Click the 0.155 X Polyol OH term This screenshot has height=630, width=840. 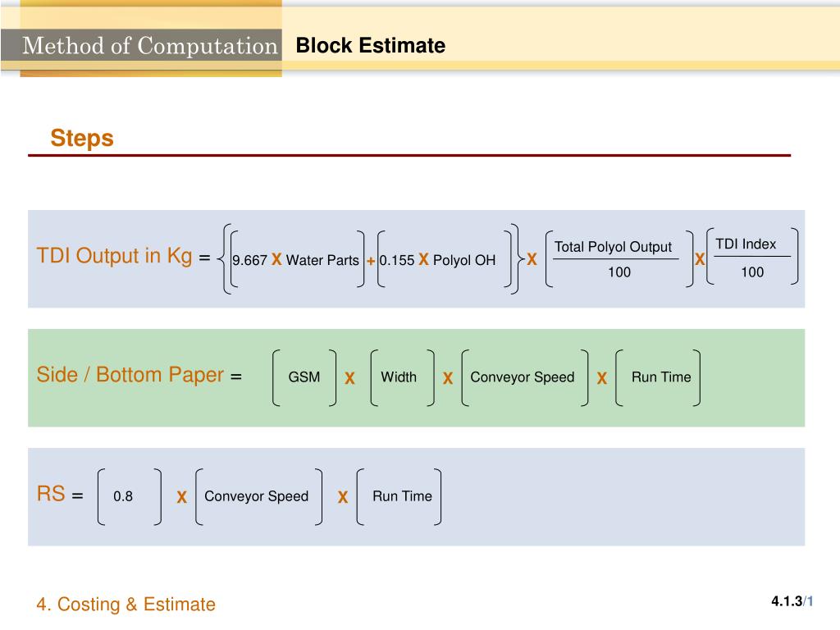pyautogui.click(x=437, y=260)
